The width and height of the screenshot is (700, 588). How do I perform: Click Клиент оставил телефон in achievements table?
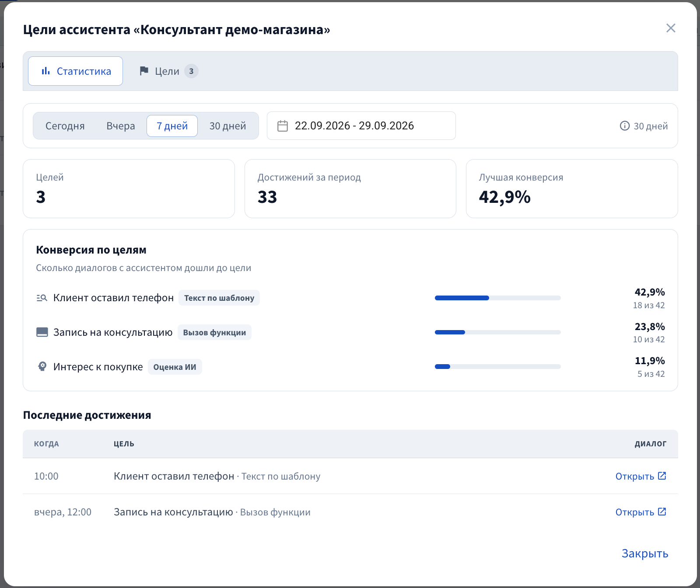click(x=174, y=476)
